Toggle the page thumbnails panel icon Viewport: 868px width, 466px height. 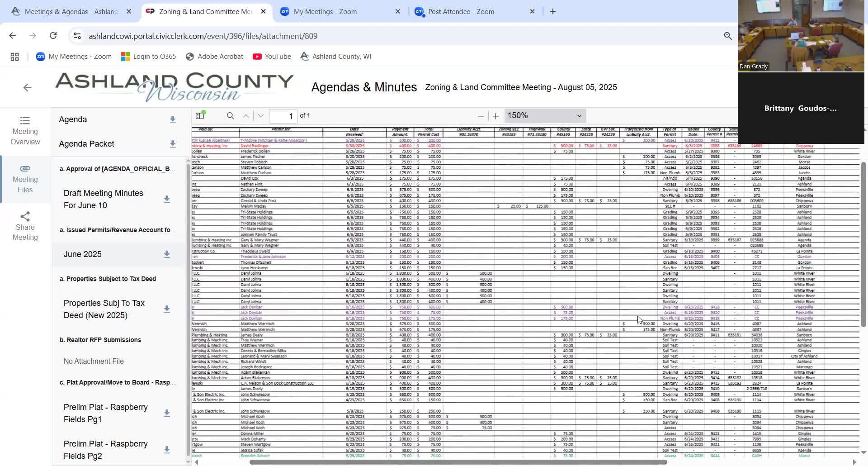coord(200,115)
